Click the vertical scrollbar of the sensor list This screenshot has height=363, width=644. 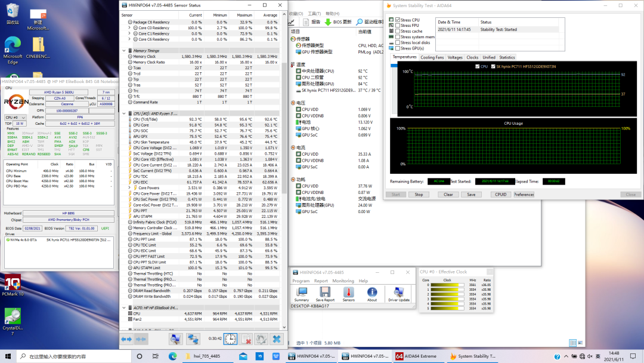tap(284, 179)
